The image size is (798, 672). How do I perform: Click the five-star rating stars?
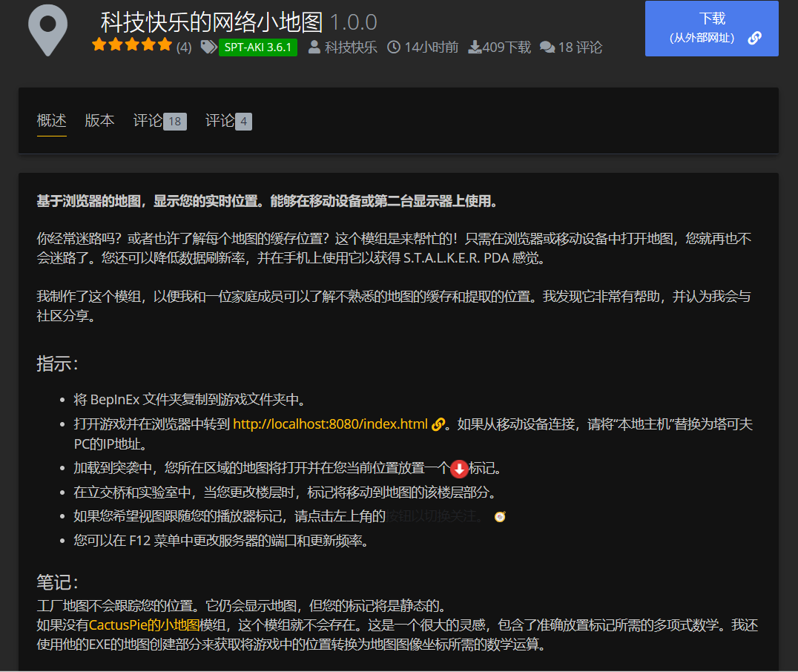pyautogui.click(x=132, y=45)
